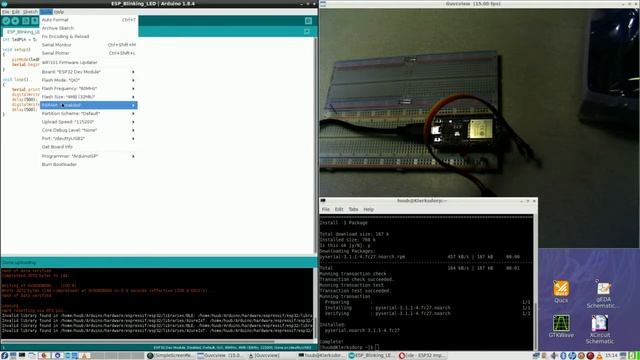Open the Edit menu in Arduino
Image resolution: width=640 pixels, height=360 pixels.
(x=16, y=12)
